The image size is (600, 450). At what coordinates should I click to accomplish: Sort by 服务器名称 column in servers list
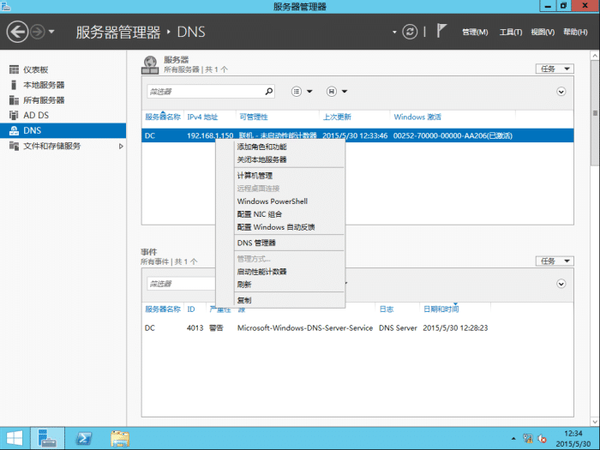coord(163,117)
